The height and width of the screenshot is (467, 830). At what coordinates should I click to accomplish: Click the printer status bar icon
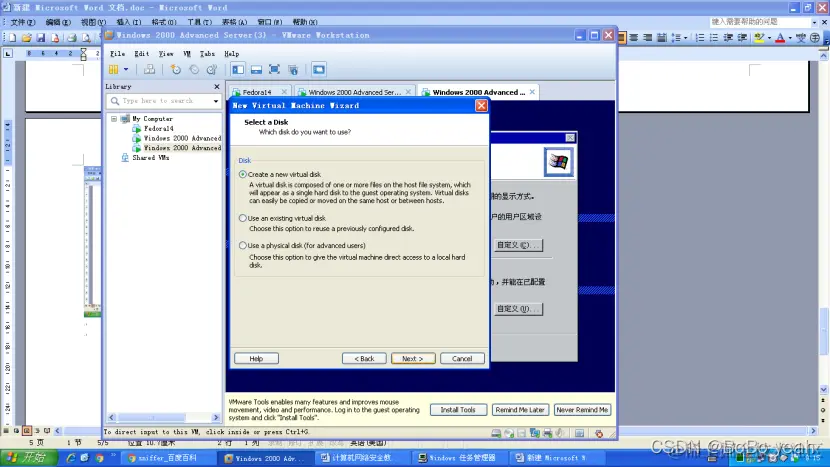tap(547, 434)
